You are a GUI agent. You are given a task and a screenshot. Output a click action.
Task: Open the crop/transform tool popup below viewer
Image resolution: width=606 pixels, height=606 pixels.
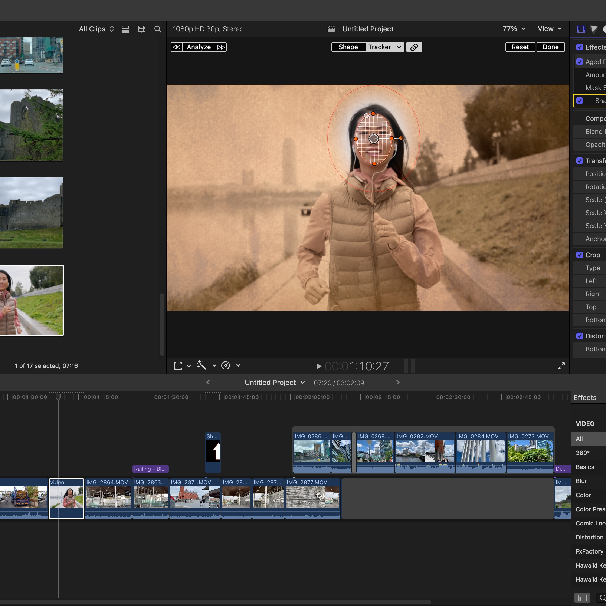[181, 366]
